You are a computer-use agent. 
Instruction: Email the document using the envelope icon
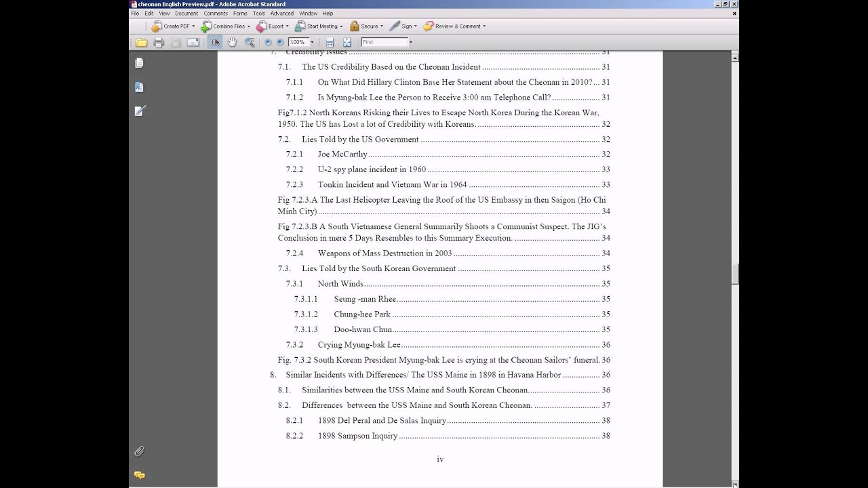pyautogui.click(x=193, y=43)
